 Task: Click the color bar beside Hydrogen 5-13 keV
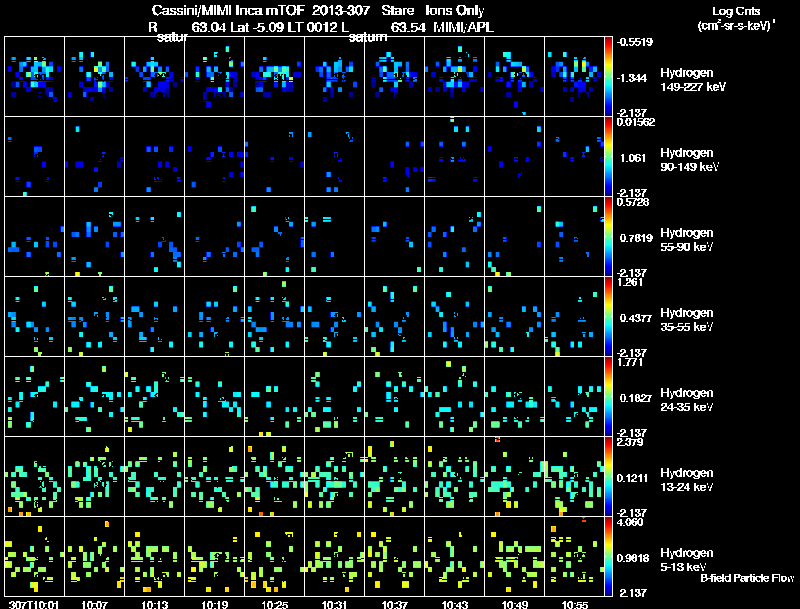[x=608, y=556]
